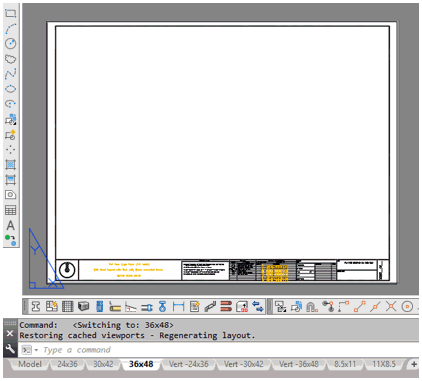Click the sloped line icon
This screenshot has width=422, height=381.
(131, 306)
